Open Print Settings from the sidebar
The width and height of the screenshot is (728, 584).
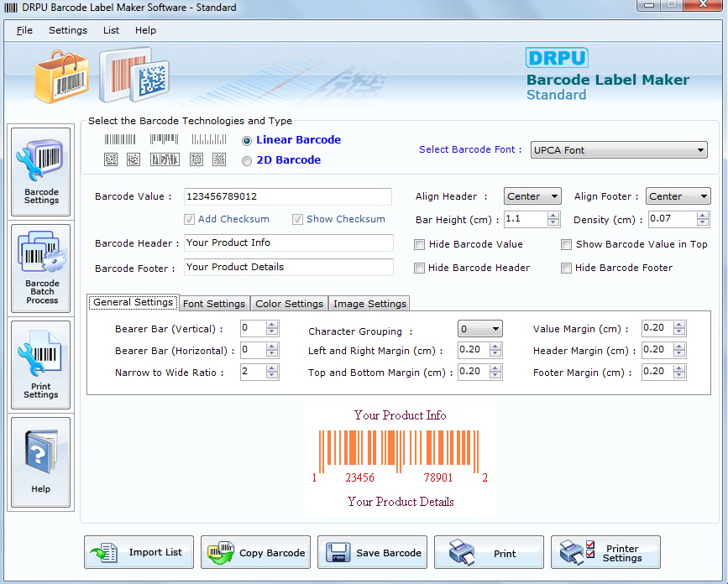click(x=41, y=364)
